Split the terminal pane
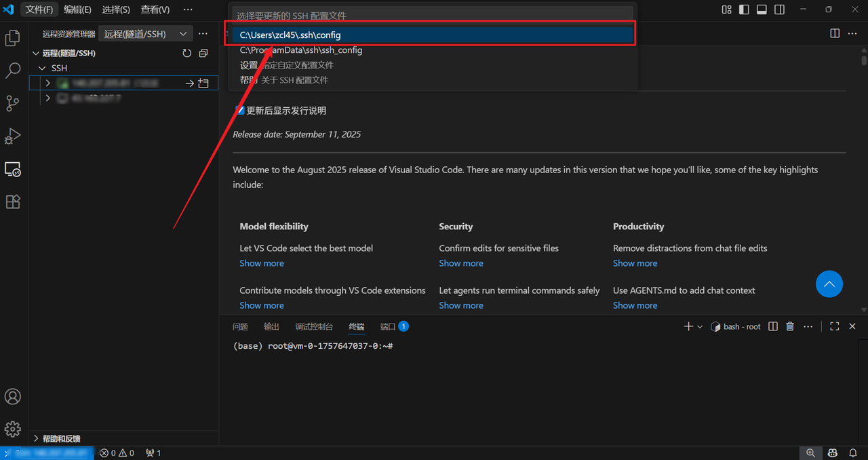The image size is (868, 460). point(773,326)
